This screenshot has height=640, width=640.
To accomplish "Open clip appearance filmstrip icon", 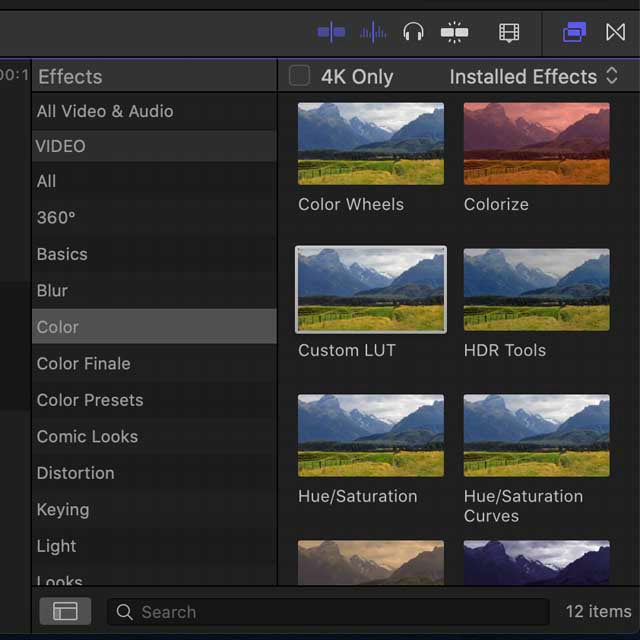I will coord(509,33).
